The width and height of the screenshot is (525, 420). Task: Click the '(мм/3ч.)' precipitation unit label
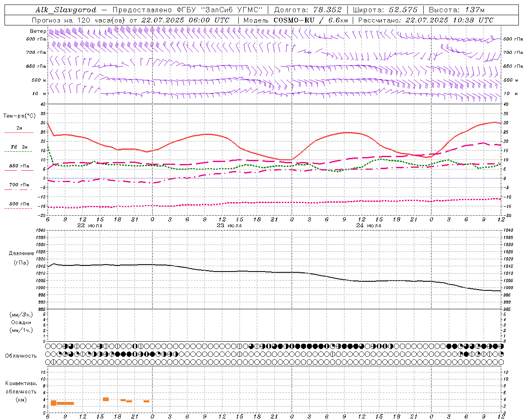(21, 315)
